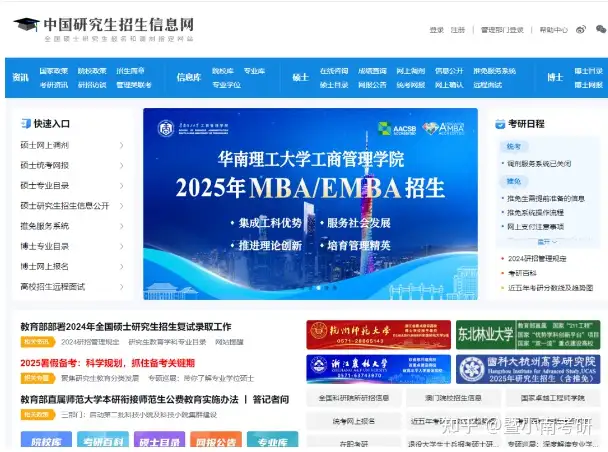The width and height of the screenshot is (608, 452).
Task: Select the 资讯 navigation heading
Action: click(21, 78)
